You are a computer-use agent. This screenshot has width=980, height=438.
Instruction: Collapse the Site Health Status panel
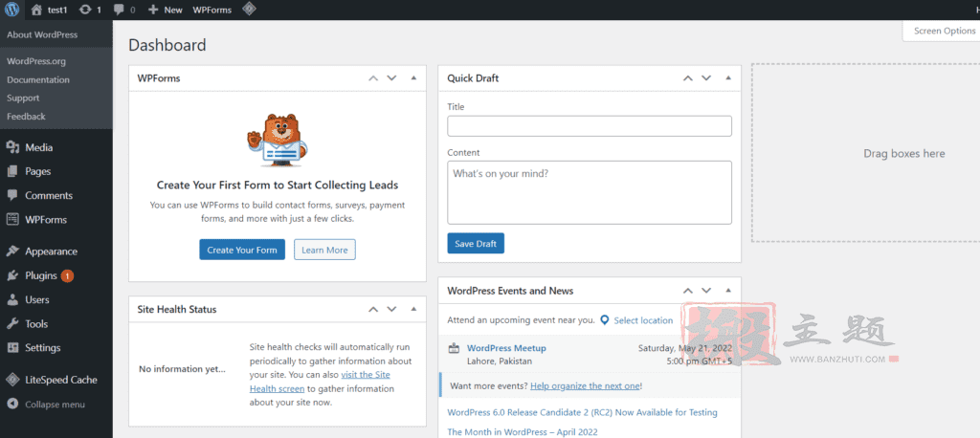click(413, 309)
